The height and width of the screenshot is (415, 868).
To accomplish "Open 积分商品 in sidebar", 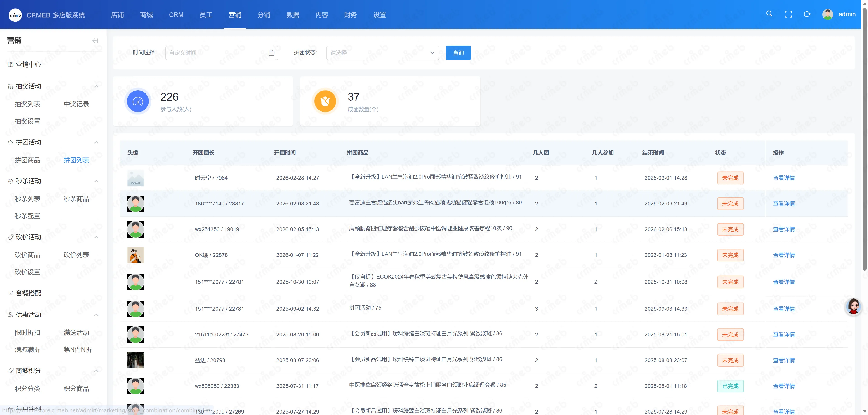I will 76,389.
